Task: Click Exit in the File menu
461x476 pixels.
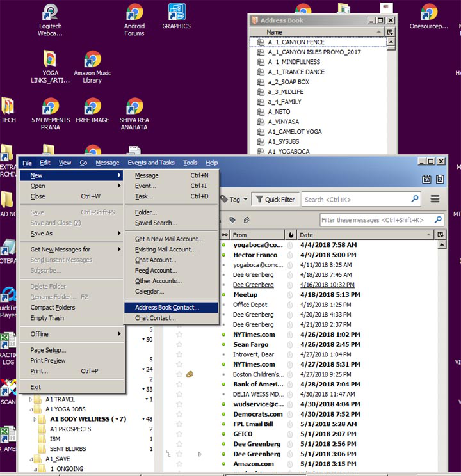Action: point(72,386)
